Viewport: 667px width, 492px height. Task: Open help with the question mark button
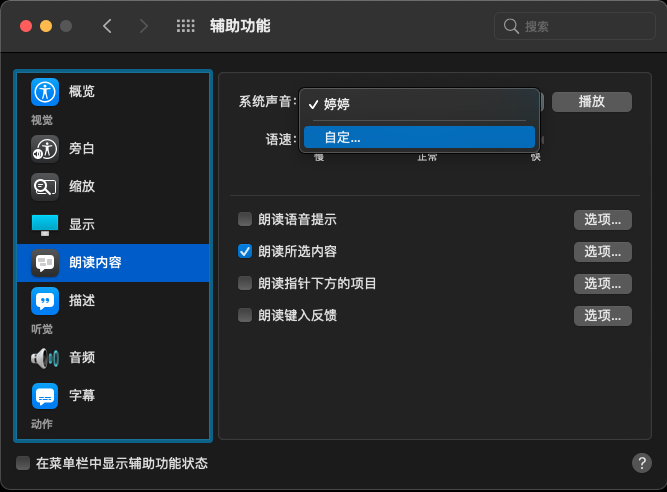pos(642,463)
